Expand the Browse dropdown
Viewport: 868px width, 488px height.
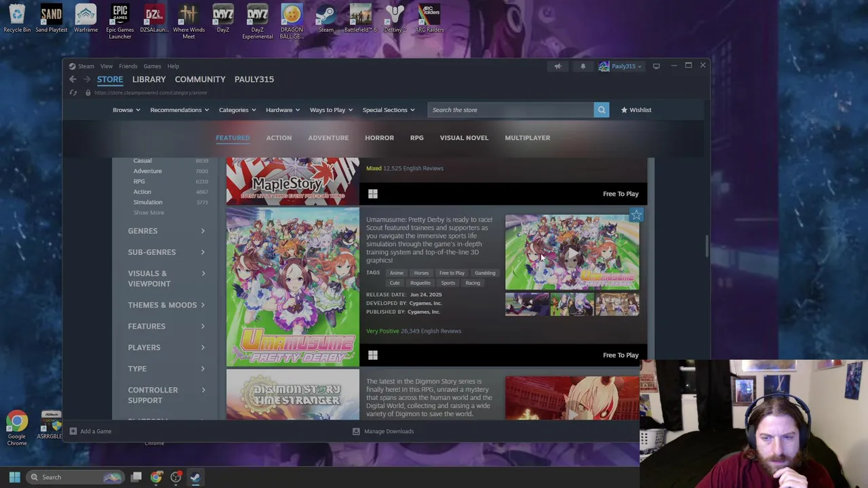126,110
